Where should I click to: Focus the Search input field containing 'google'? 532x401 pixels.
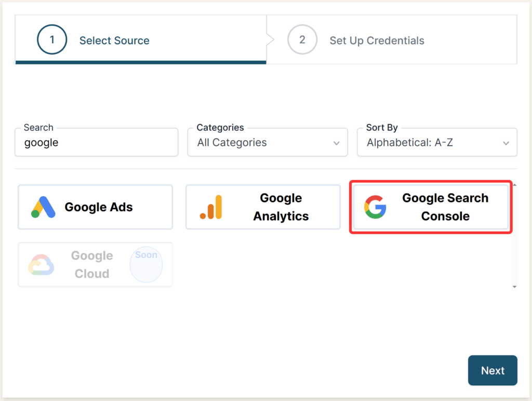tap(96, 143)
